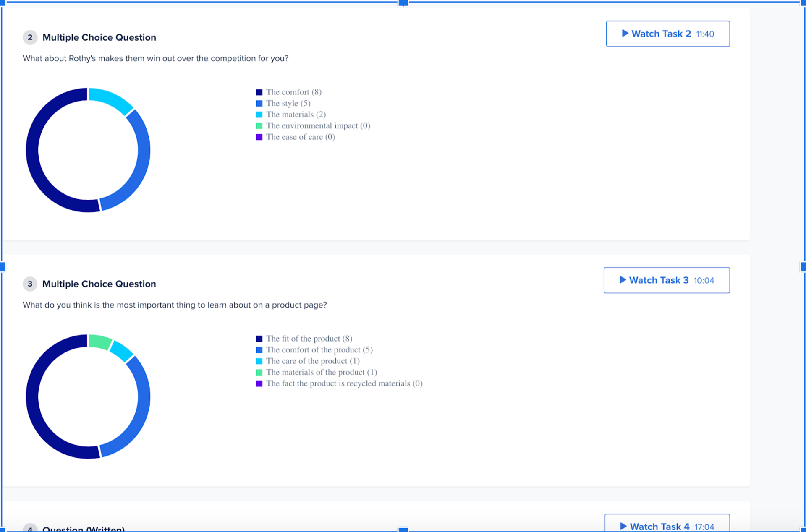Viewport: 806px width, 532px height.
Task: Click the green 'environmental impact (0)' legend swatch
Action: (259, 126)
